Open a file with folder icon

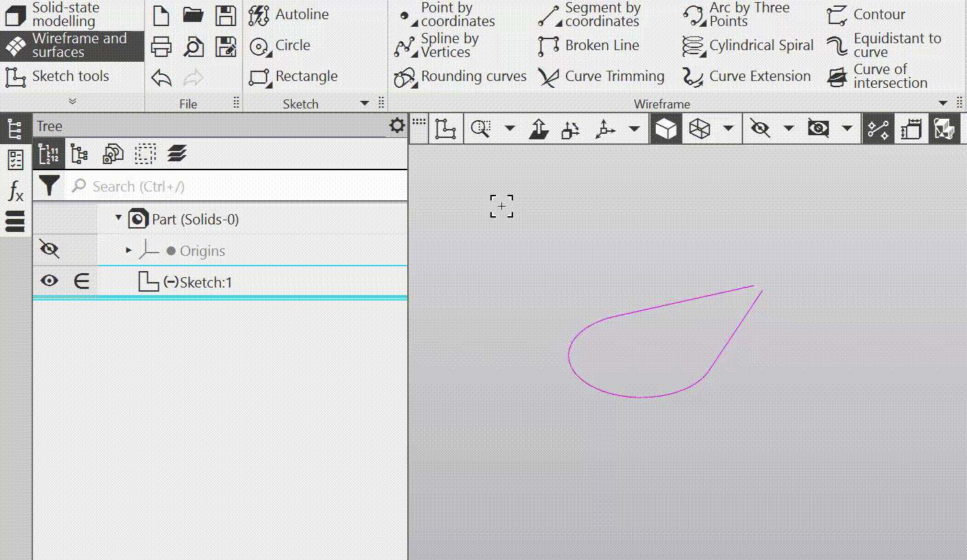pos(194,15)
